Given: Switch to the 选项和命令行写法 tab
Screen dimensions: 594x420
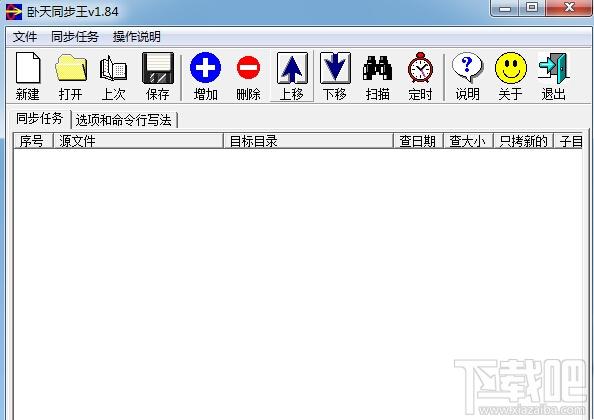Looking at the screenshot, I should click(x=123, y=120).
